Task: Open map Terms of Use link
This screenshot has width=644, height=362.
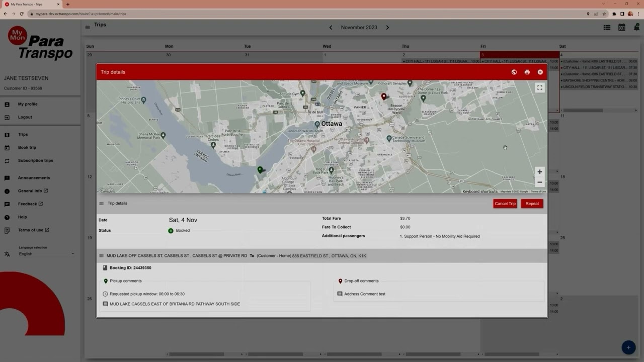Action: pyautogui.click(x=538, y=192)
